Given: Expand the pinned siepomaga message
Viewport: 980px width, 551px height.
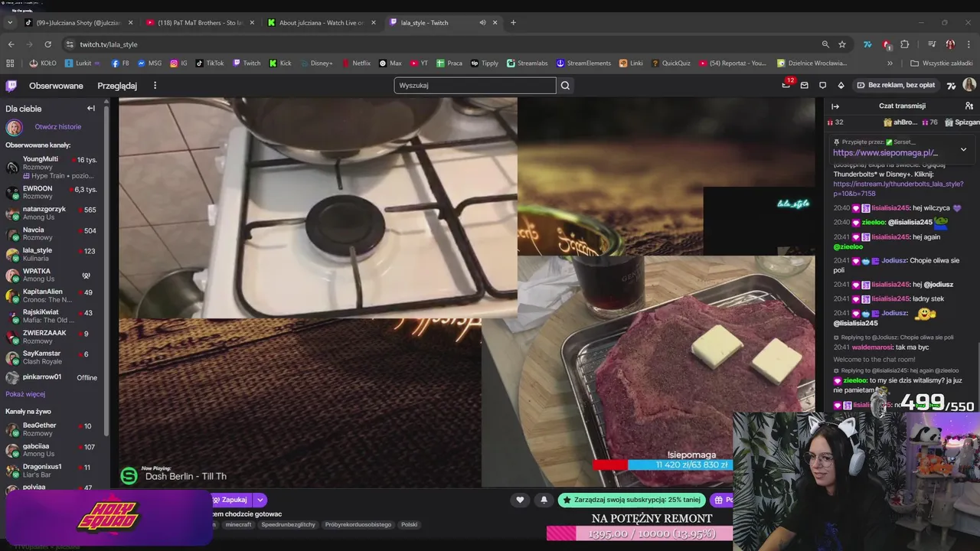Looking at the screenshot, I should click(x=963, y=149).
